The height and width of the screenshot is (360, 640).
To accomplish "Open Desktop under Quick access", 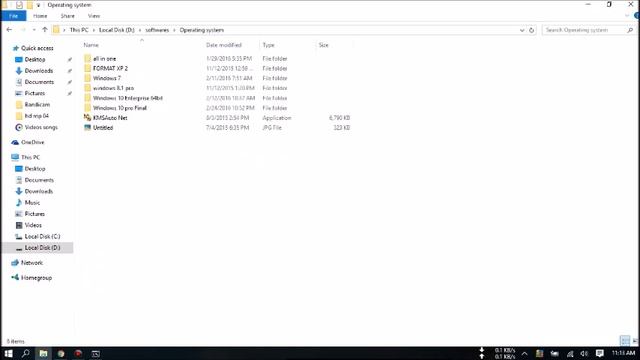I will (x=35, y=60).
